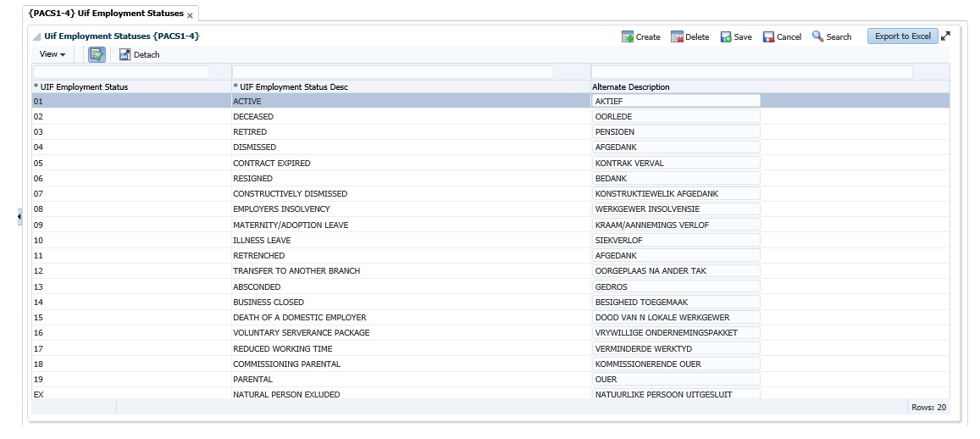
Task: Click the Create icon button
Action: [x=640, y=37]
